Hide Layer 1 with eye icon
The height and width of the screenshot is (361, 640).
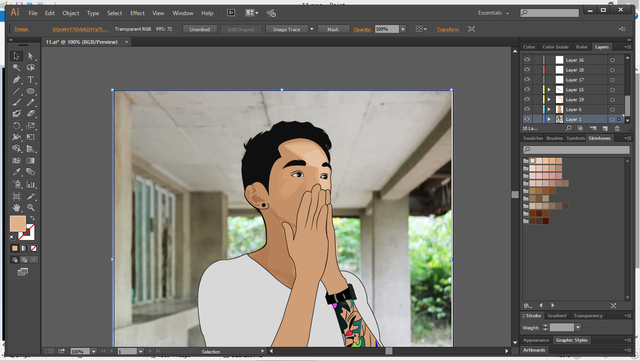(527, 119)
